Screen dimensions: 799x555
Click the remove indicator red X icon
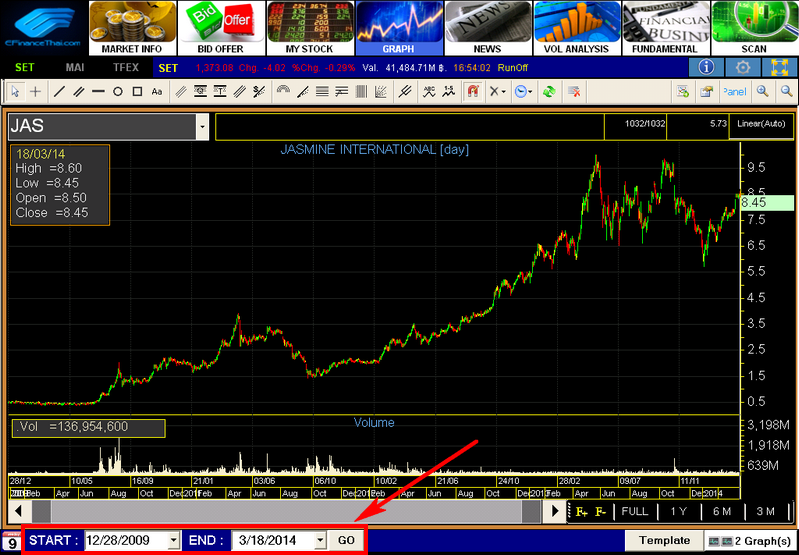(x=574, y=92)
